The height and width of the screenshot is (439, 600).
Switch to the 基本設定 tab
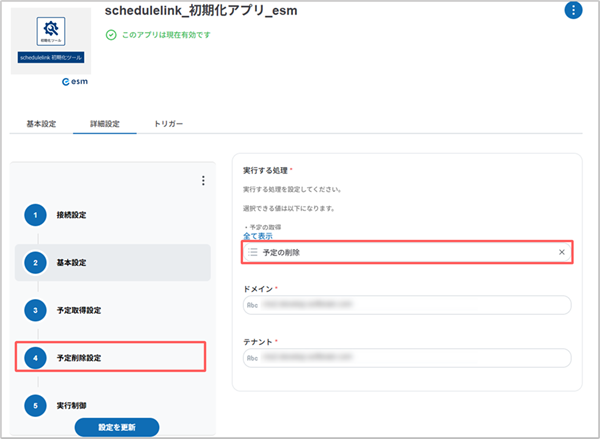point(42,124)
